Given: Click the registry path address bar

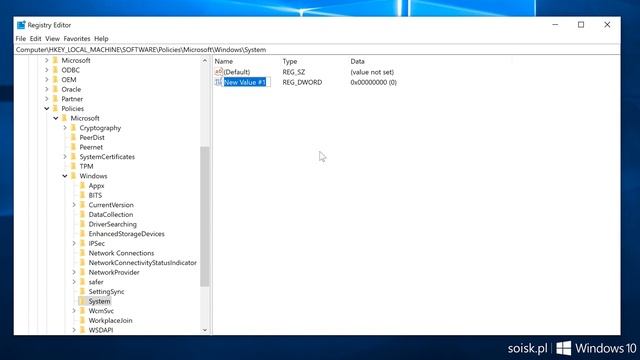Looking at the screenshot, I should (x=317, y=50).
